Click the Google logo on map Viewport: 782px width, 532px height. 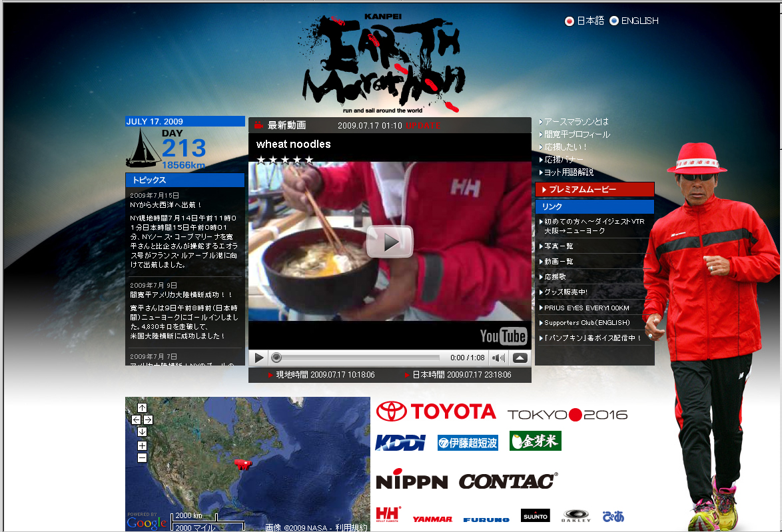(x=146, y=522)
